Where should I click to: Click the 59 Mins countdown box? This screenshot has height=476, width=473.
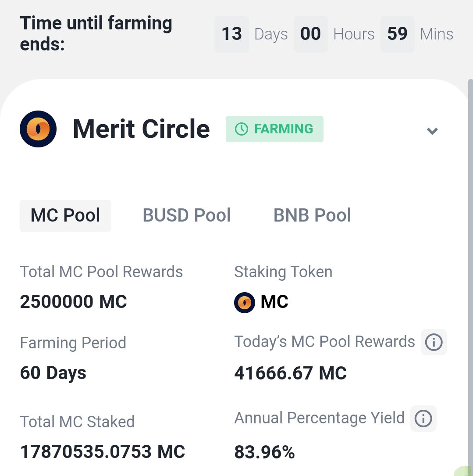[x=398, y=34]
